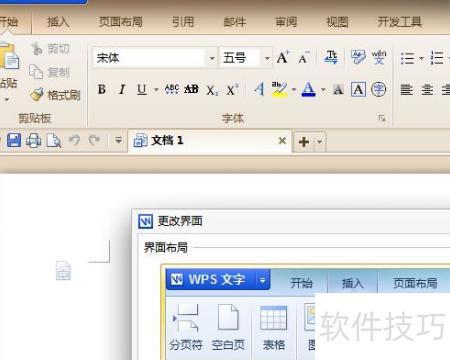Click the bulleted list icon

[x=407, y=58]
